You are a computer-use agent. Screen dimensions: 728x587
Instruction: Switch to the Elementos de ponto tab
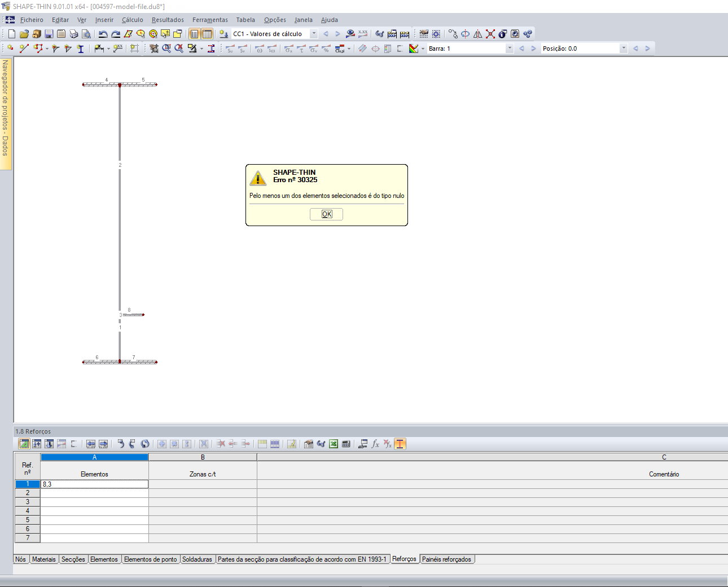[x=151, y=559]
